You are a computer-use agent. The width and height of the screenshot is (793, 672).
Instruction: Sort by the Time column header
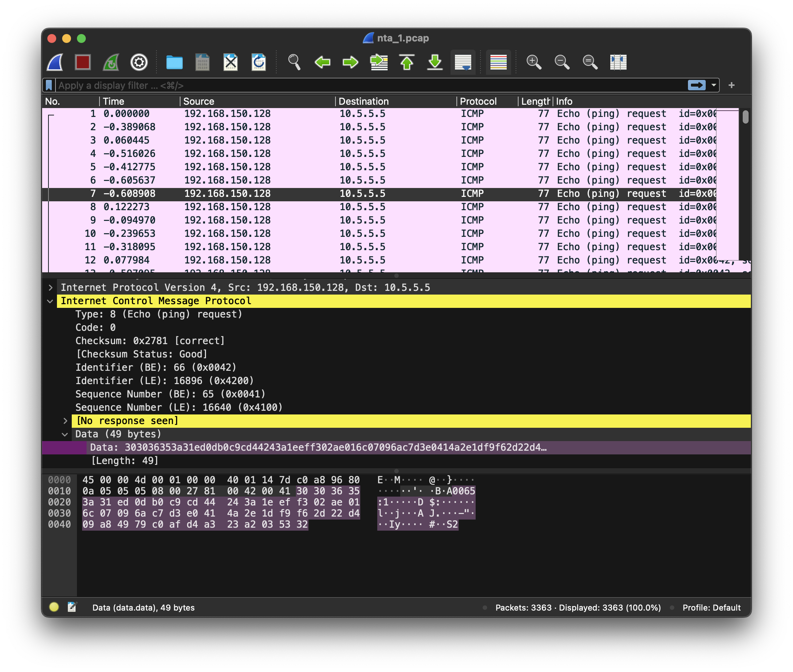[x=139, y=101]
